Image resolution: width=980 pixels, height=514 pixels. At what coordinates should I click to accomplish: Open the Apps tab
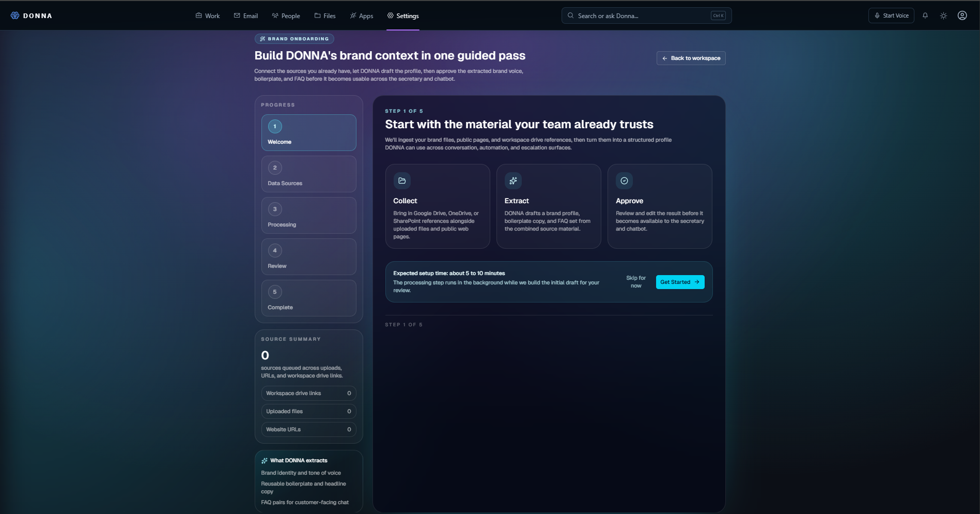pyautogui.click(x=362, y=16)
